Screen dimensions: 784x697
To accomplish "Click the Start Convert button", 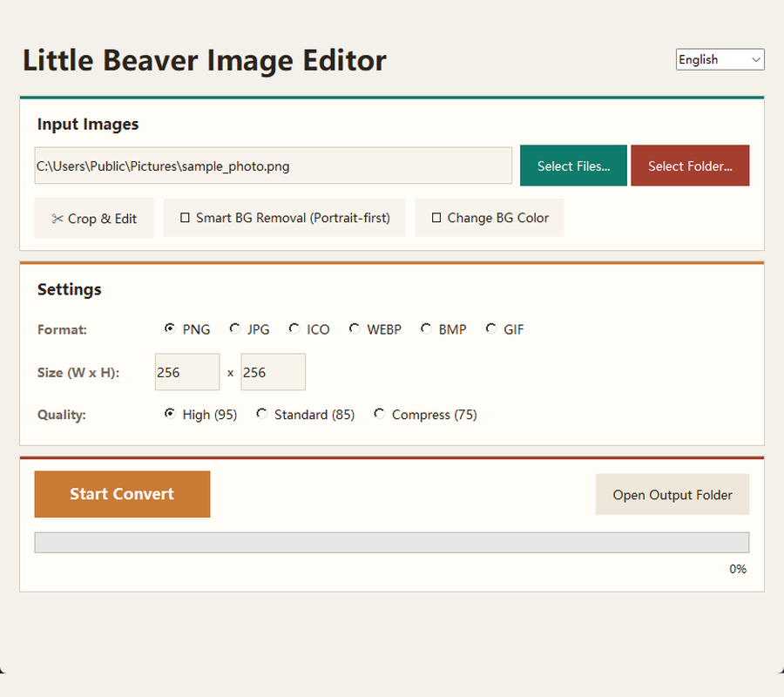I will (x=122, y=494).
